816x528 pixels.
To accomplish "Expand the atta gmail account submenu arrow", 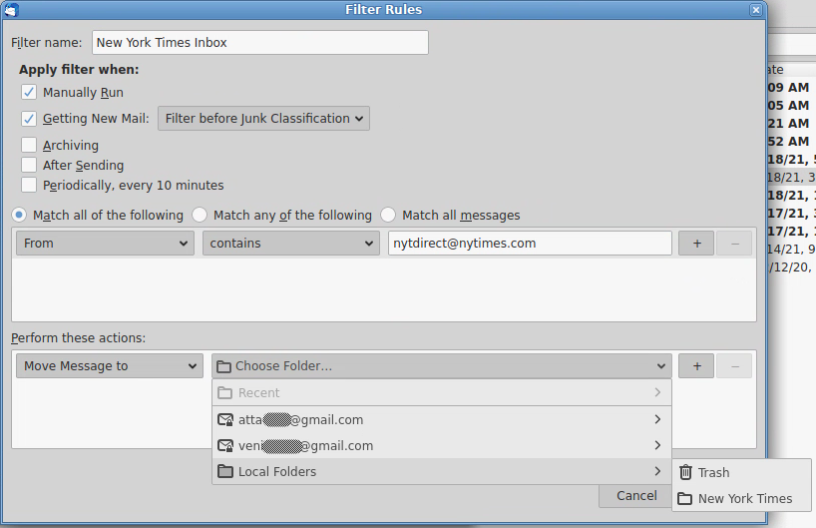I will (658, 419).
